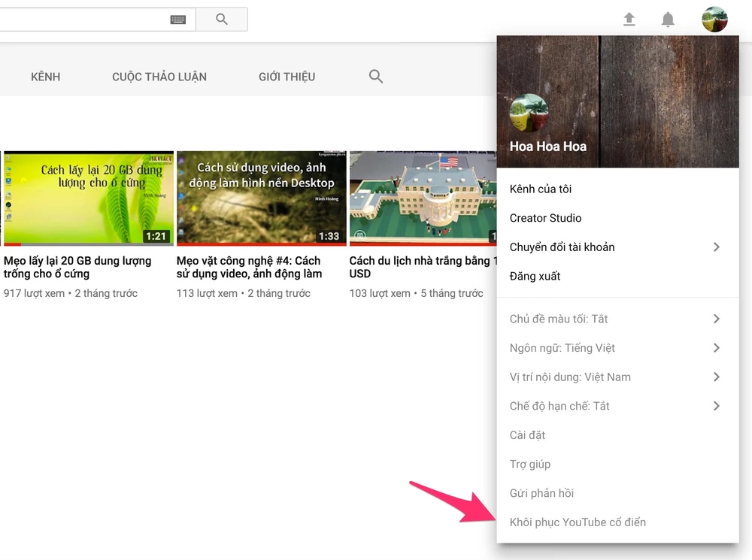The width and height of the screenshot is (752, 560).
Task: Open Chế độ hạn chế setting
Action: click(617, 406)
